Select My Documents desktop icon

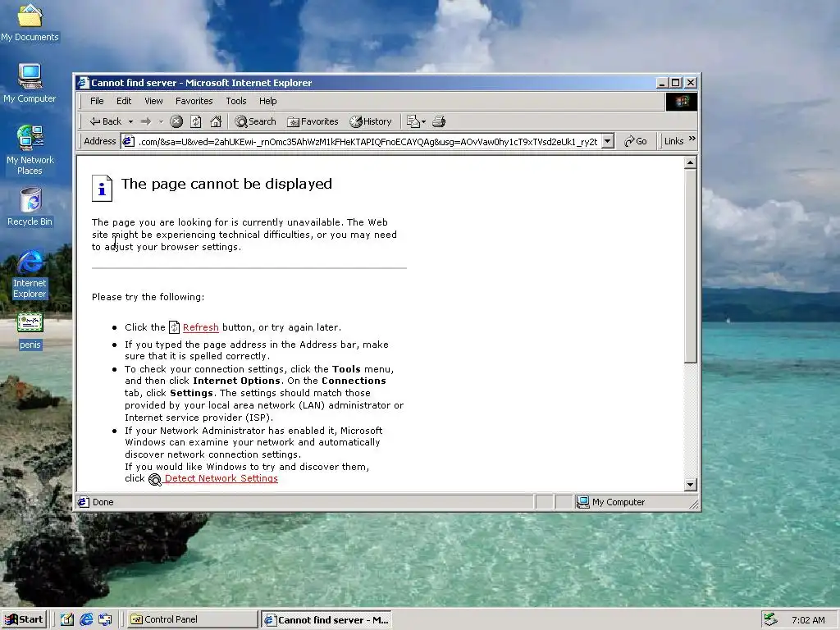tap(30, 23)
